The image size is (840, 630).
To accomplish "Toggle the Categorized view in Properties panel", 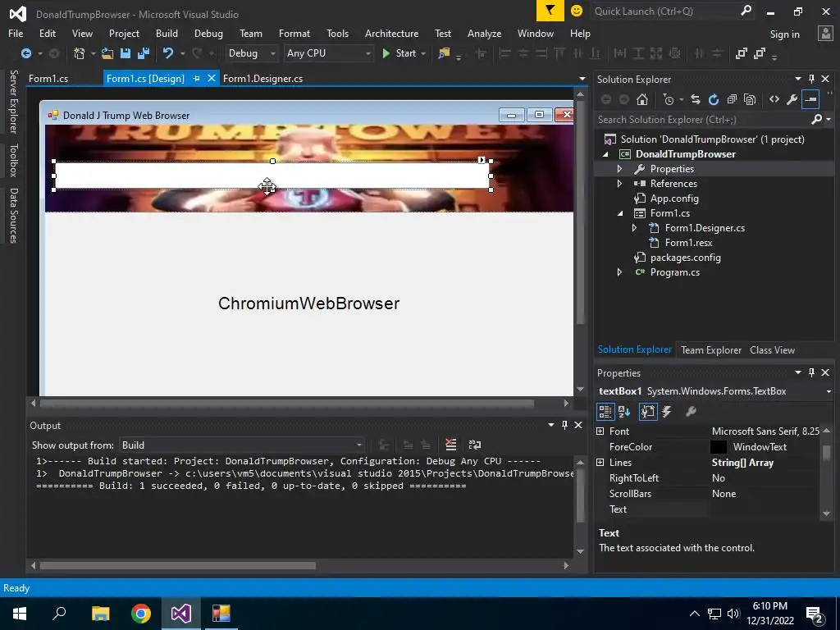I will (x=605, y=412).
